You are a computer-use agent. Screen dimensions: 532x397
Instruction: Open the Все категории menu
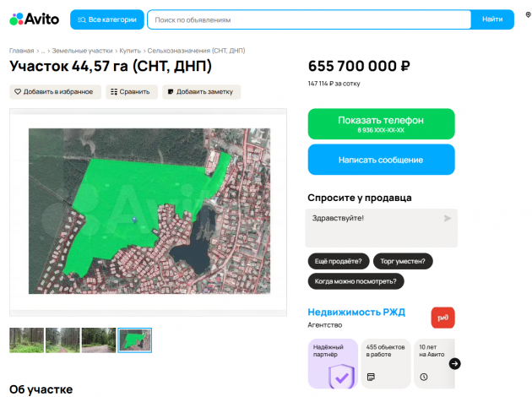tap(106, 19)
